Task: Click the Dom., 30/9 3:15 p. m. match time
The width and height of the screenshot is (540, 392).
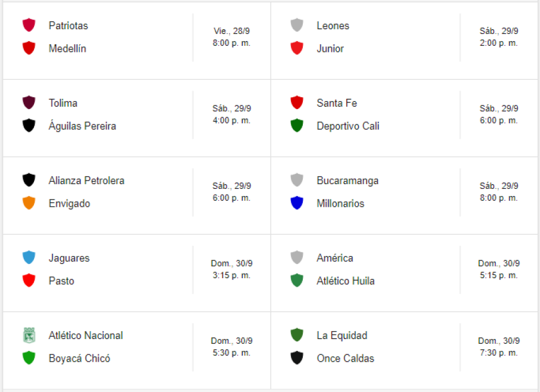Action: [231, 269]
